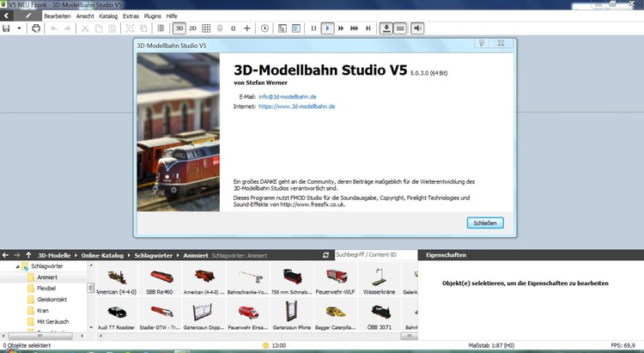
Task: Pause the simulation
Action: pyautogui.click(x=313, y=28)
